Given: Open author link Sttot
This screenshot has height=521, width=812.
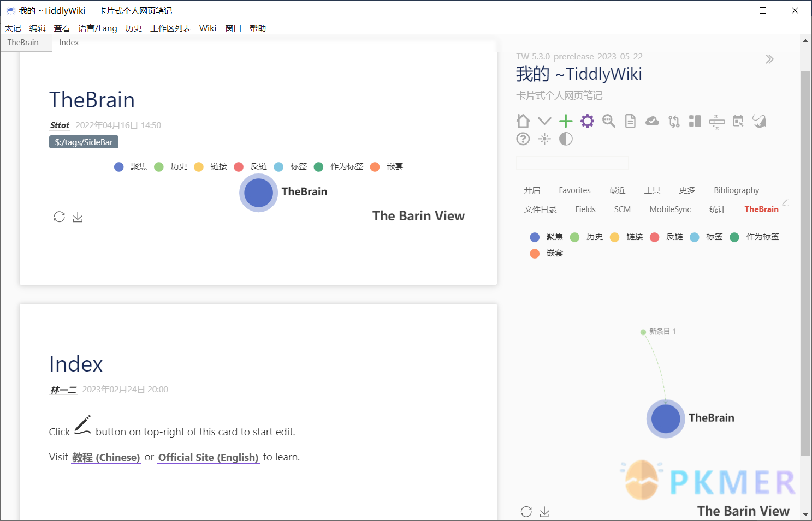Looking at the screenshot, I should (x=60, y=125).
